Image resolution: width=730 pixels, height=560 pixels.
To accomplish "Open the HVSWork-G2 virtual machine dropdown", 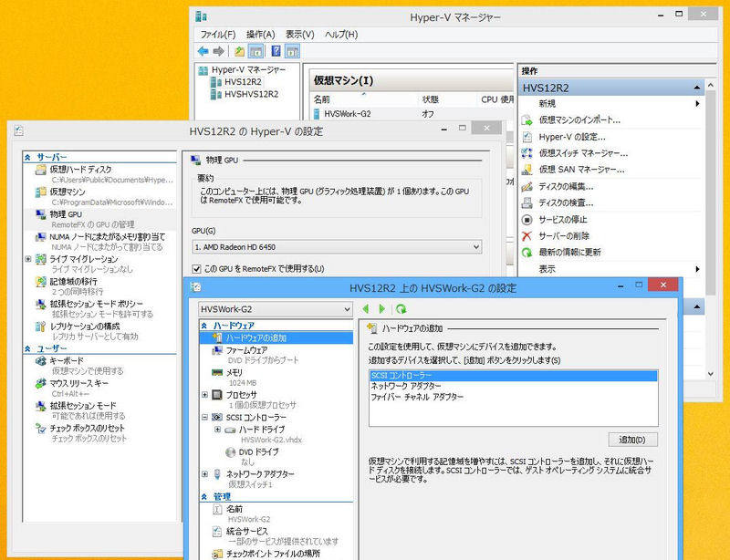I will (276, 309).
